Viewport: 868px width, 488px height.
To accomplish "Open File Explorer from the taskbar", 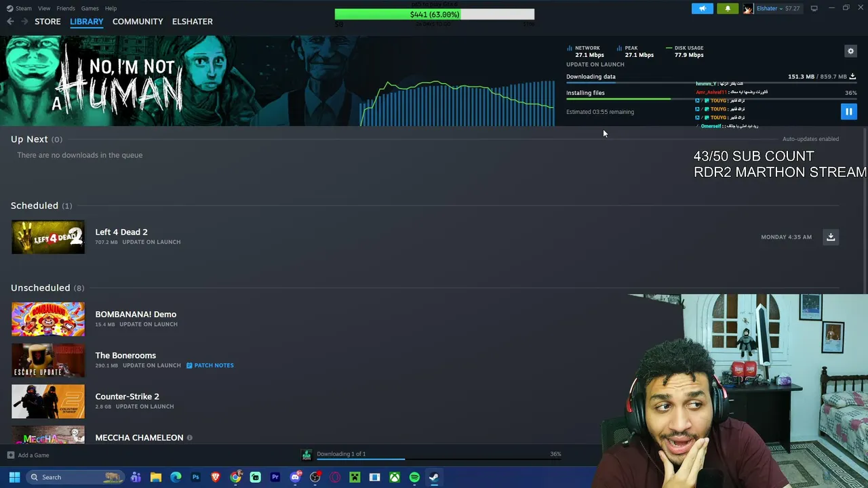I will point(156,477).
